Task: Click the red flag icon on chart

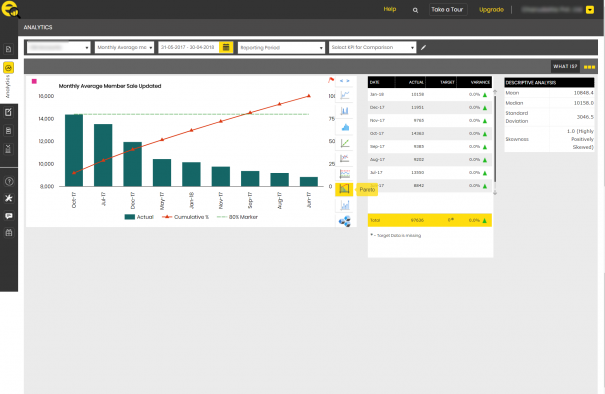Action: (x=331, y=80)
